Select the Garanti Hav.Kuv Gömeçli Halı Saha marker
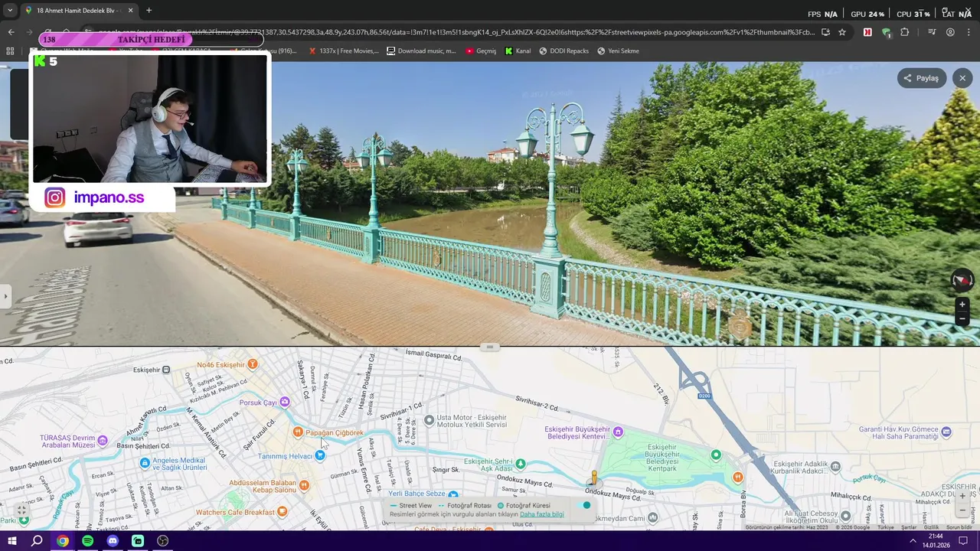 click(946, 432)
